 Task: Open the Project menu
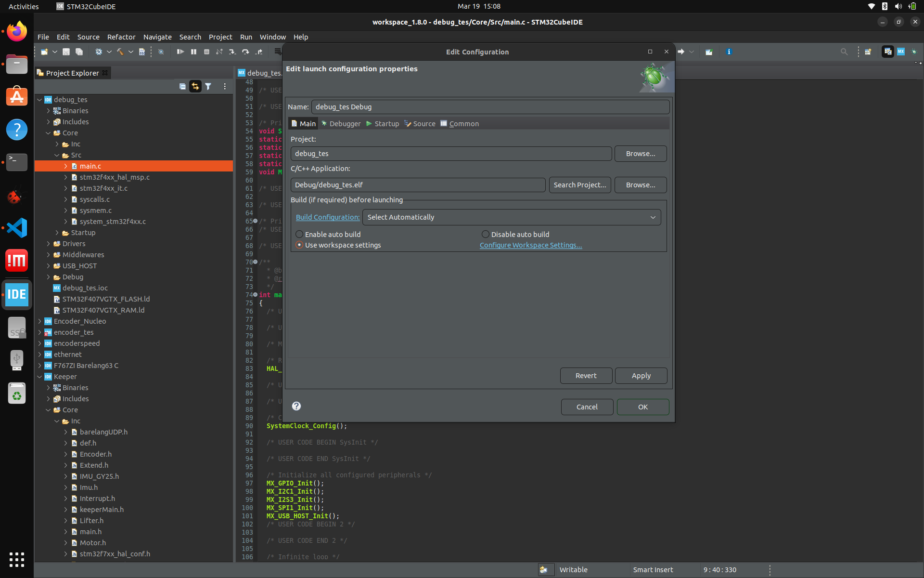coord(220,37)
